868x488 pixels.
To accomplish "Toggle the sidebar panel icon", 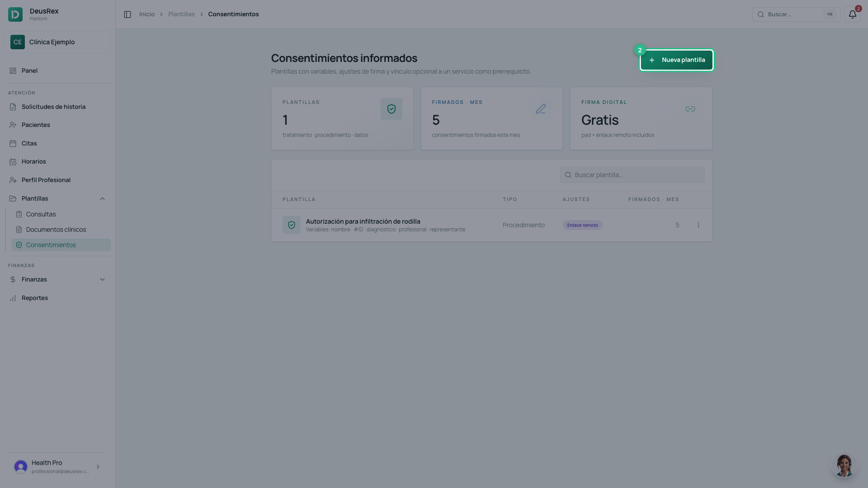I will (127, 14).
